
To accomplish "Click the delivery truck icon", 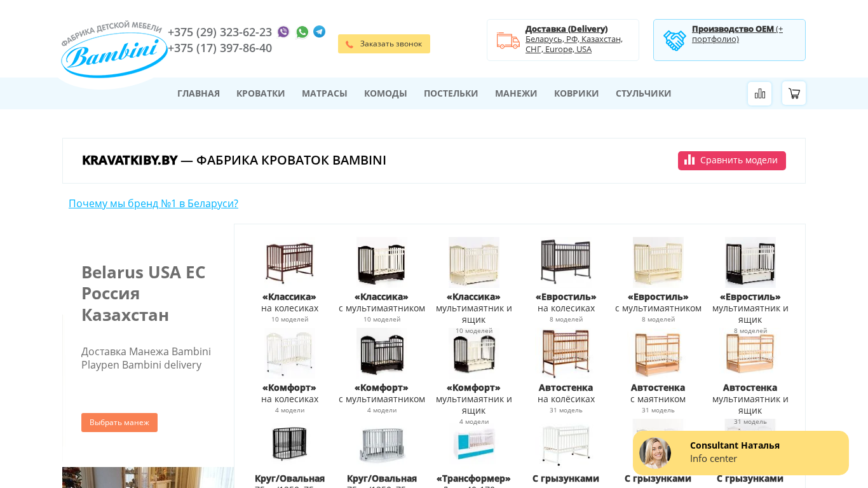I will pyautogui.click(x=508, y=40).
